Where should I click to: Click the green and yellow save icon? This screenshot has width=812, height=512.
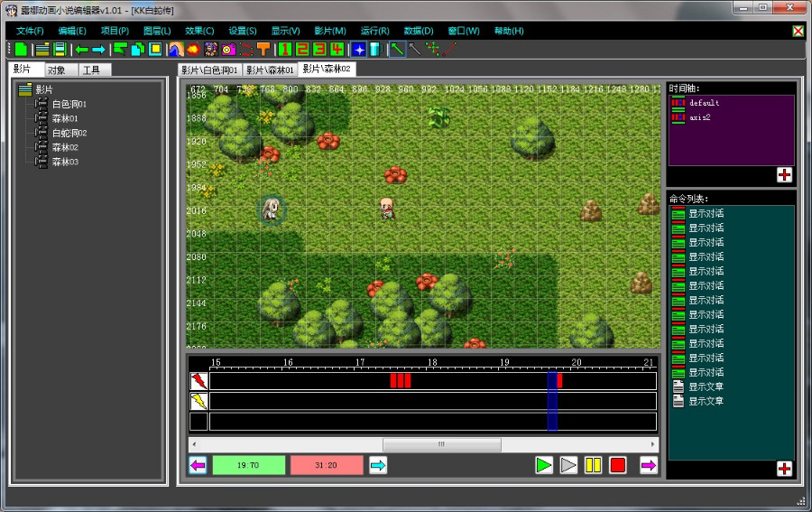click(60, 50)
